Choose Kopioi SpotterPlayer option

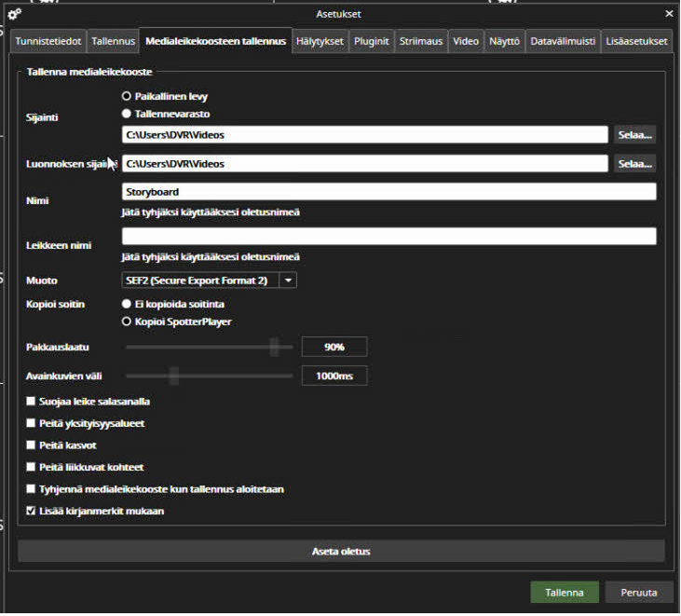point(127,322)
